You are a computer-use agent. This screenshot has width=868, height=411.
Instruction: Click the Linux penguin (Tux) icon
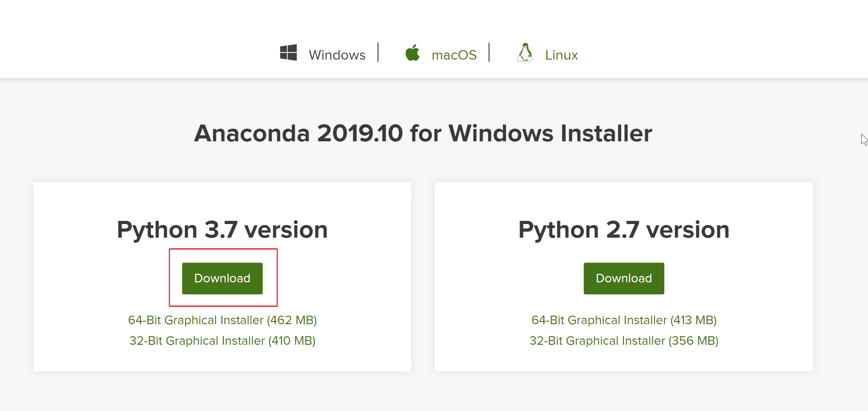coord(526,53)
